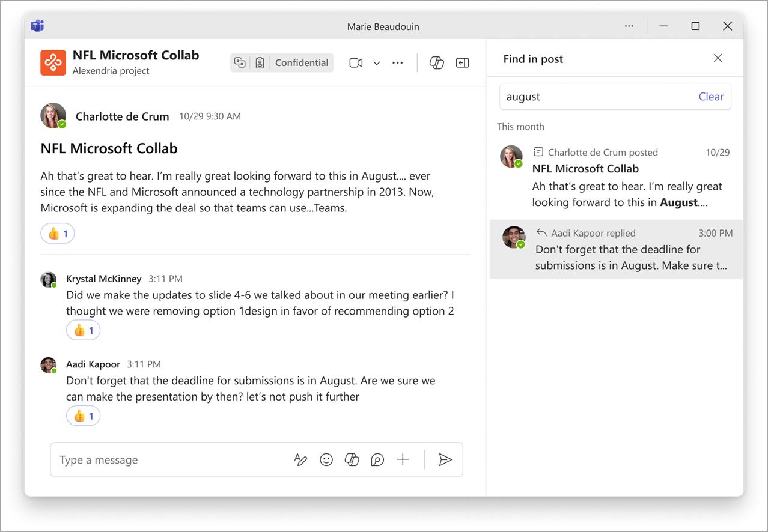768x532 pixels.
Task: Open the format text pen icon
Action: [x=300, y=460]
